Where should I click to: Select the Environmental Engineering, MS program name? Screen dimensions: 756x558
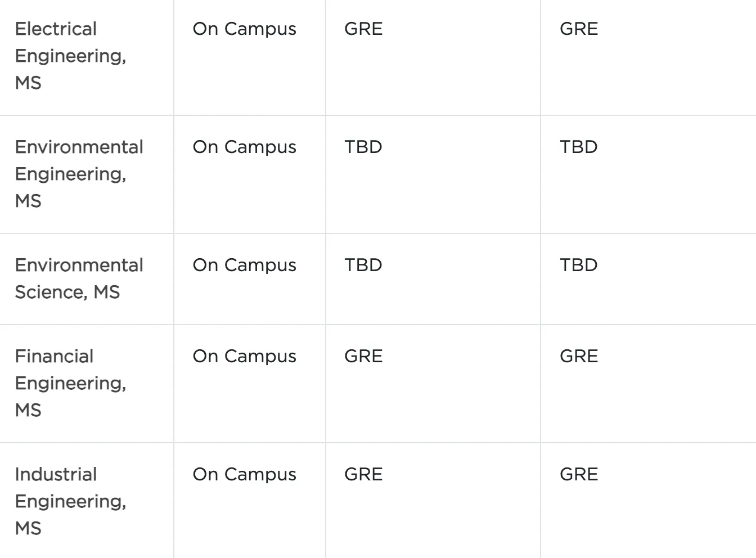tap(79, 174)
